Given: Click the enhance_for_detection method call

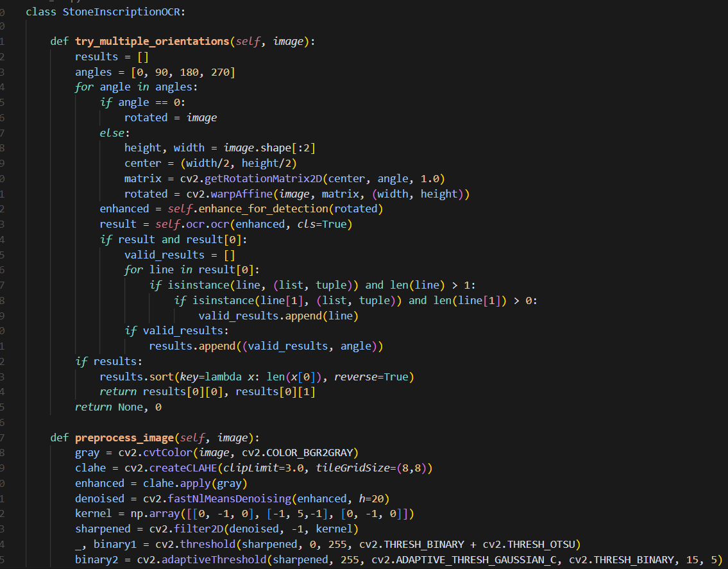Looking at the screenshot, I should pyautogui.click(x=263, y=208).
